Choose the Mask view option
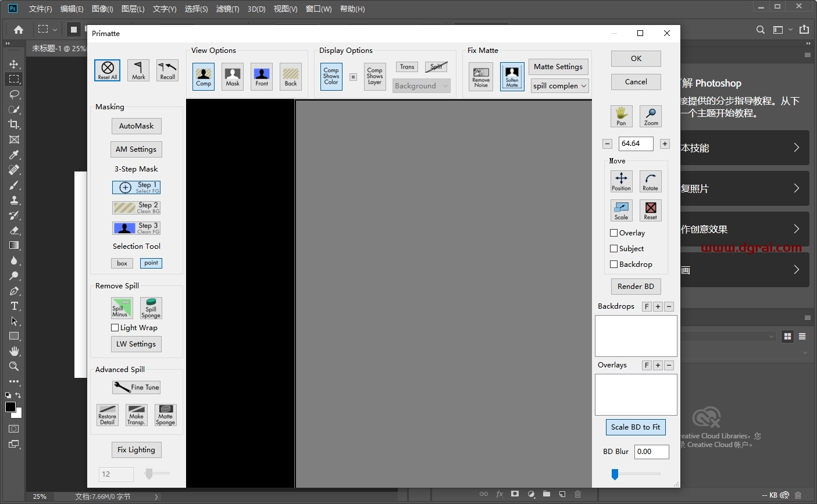This screenshot has width=817, height=504. pos(233,77)
